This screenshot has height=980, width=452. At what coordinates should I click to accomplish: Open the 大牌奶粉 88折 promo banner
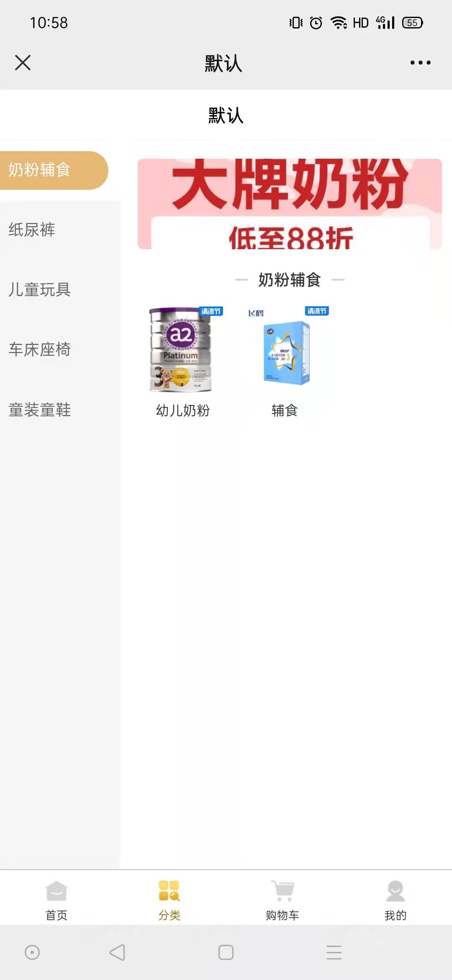[x=290, y=204]
